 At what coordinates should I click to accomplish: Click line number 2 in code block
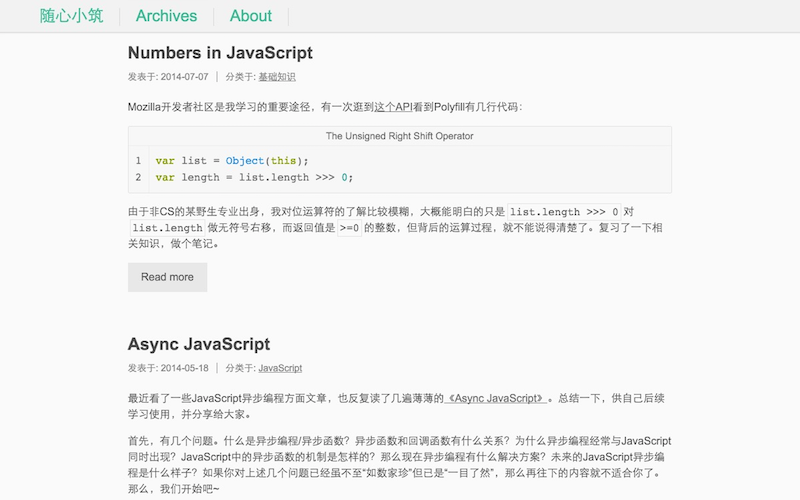coord(138,178)
